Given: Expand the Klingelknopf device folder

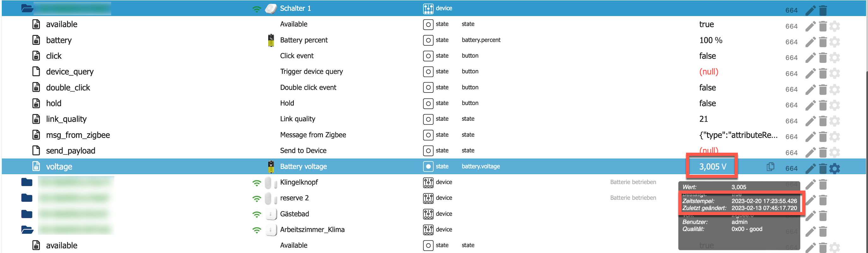Looking at the screenshot, I should [27, 182].
